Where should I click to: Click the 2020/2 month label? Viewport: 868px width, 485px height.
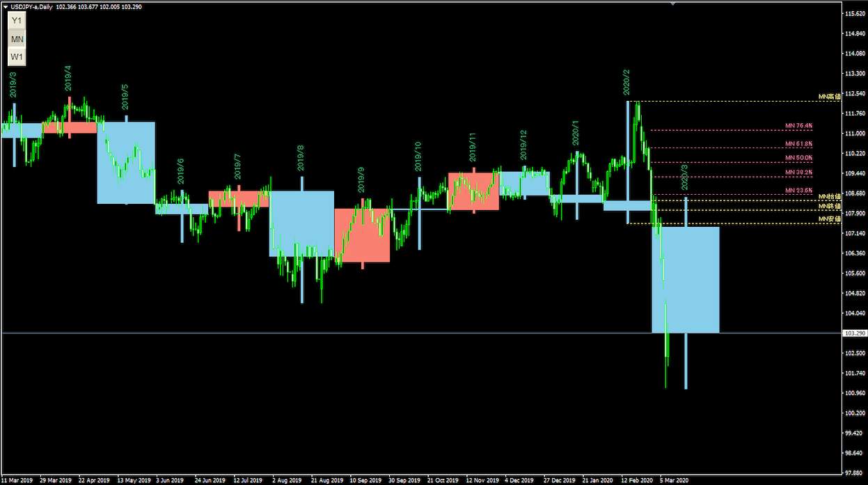[626, 82]
